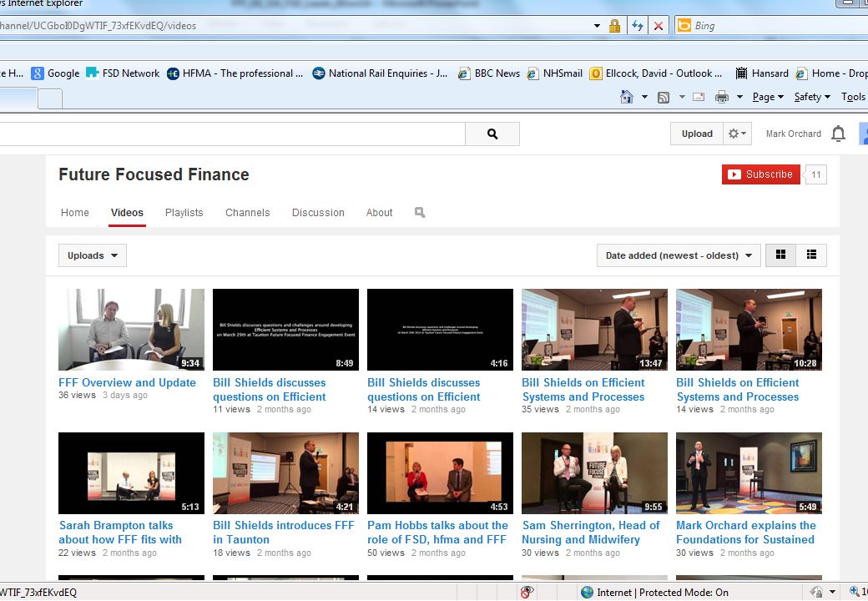Open the HFMA favorite in favorites bar
The image size is (868, 601).
[x=235, y=73]
